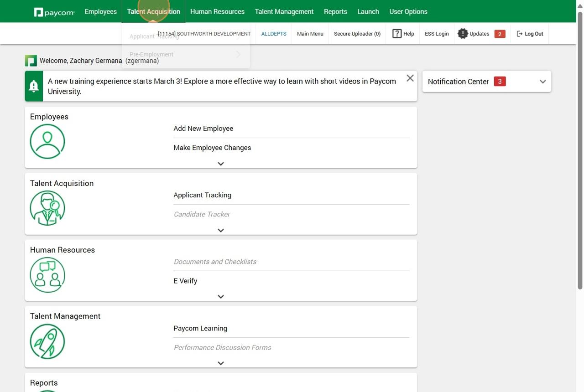Click the ALLDEPTS link
Viewport: 584px width, 392px height.
(x=274, y=34)
